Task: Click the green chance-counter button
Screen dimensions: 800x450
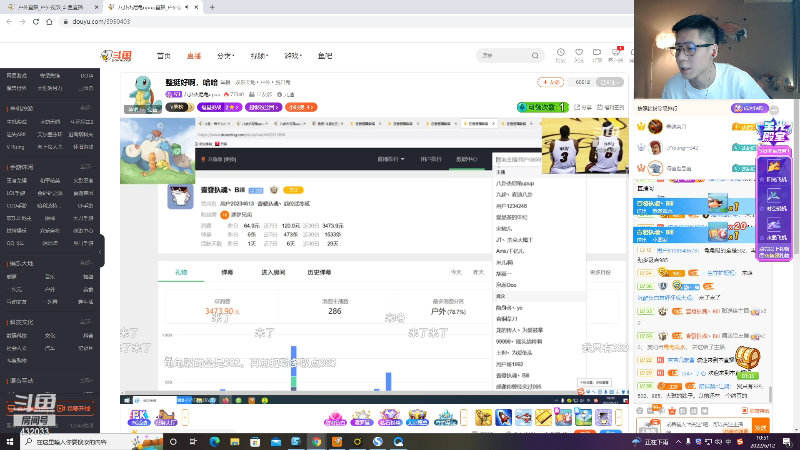Action: 542,107
